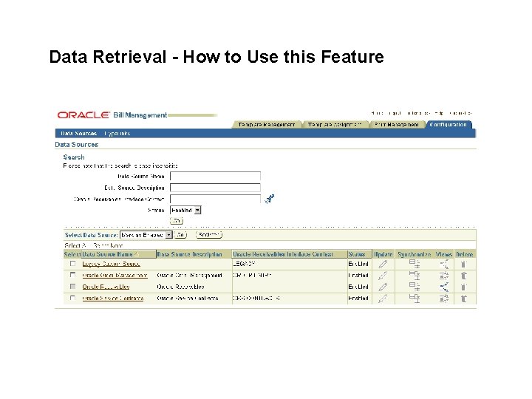The width and height of the screenshot is (532, 399).
Task: Click Go button below Status field
Action: (x=177, y=221)
